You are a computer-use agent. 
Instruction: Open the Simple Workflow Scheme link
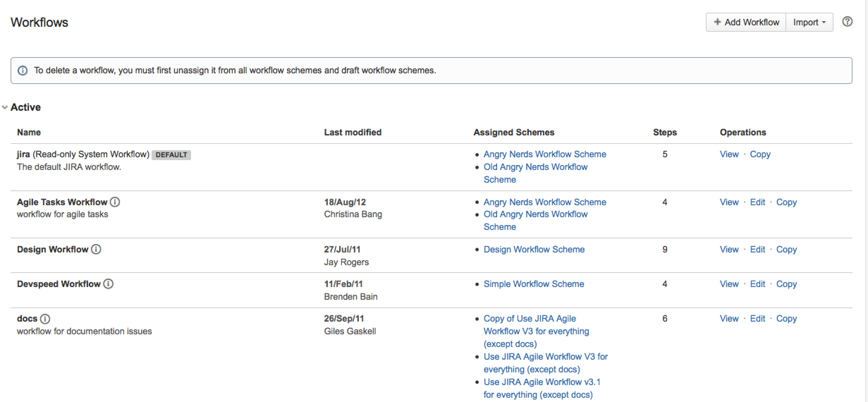coord(534,284)
